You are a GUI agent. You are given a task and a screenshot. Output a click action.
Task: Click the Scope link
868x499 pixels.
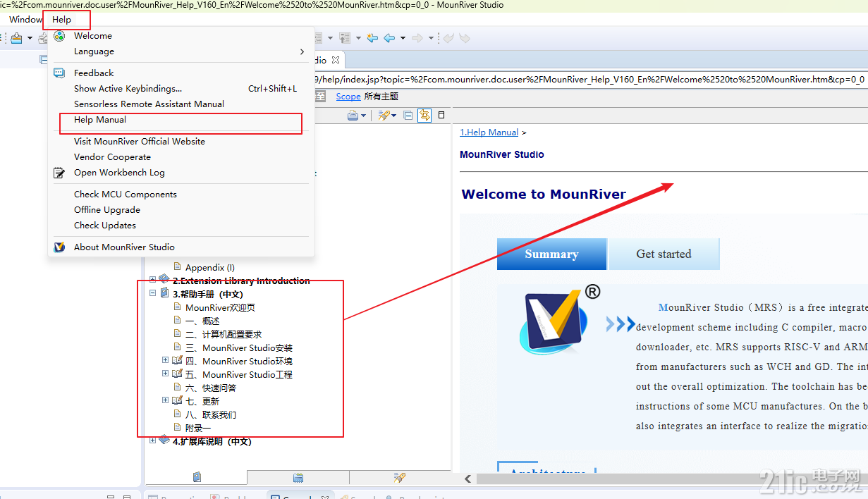pos(348,97)
